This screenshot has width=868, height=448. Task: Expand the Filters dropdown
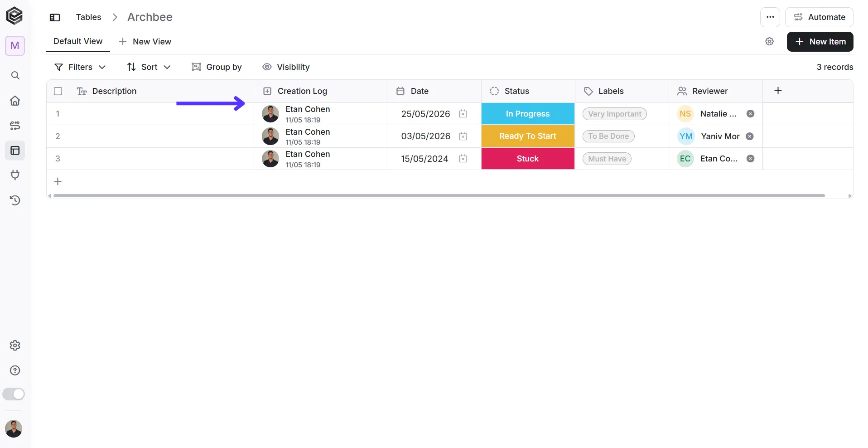[x=80, y=67]
